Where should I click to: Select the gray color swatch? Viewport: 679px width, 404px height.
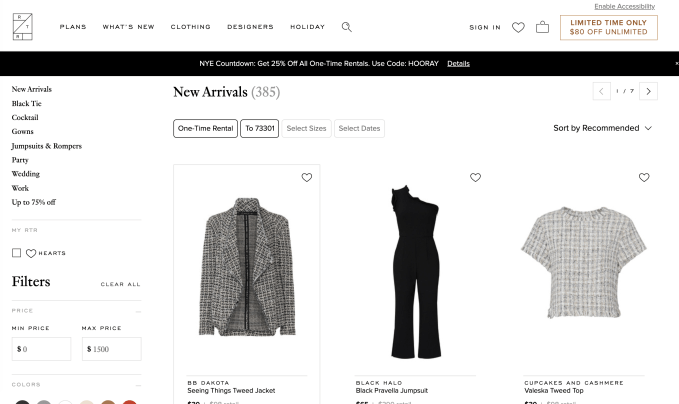tap(44, 402)
